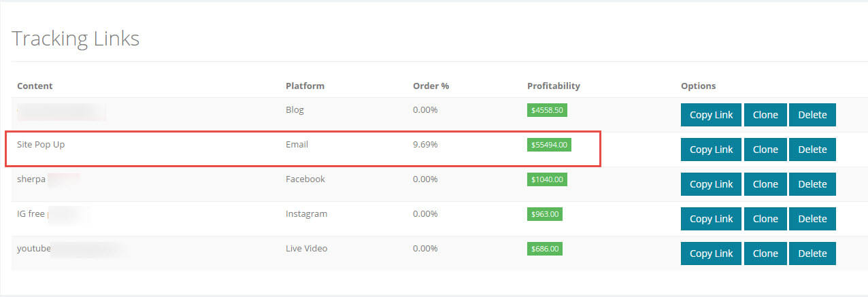Click the Profitability column header
The height and width of the screenshot is (297, 868).
[x=553, y=86]
